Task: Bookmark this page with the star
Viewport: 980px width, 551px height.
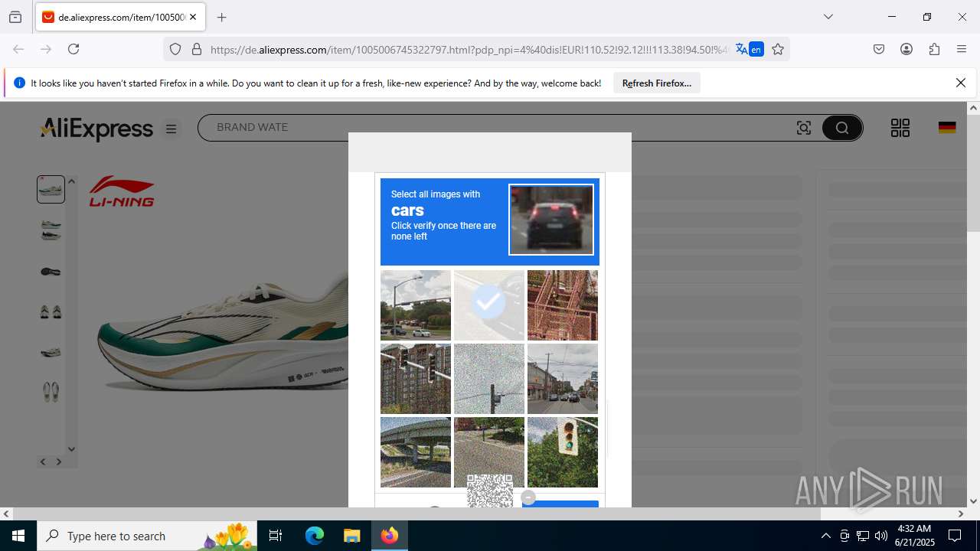Action: point(778,49)
